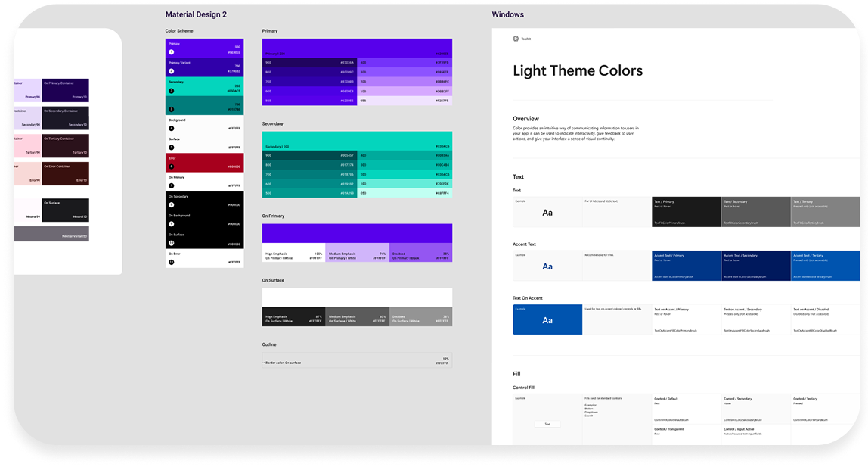Click the number 6 badge on Error
Viewport: 868px width, 467px height.
click(x=171, y=167)
